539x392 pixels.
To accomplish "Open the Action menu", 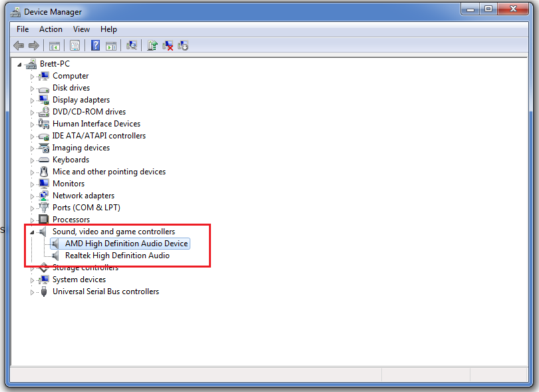I will [x=51, y=29].
